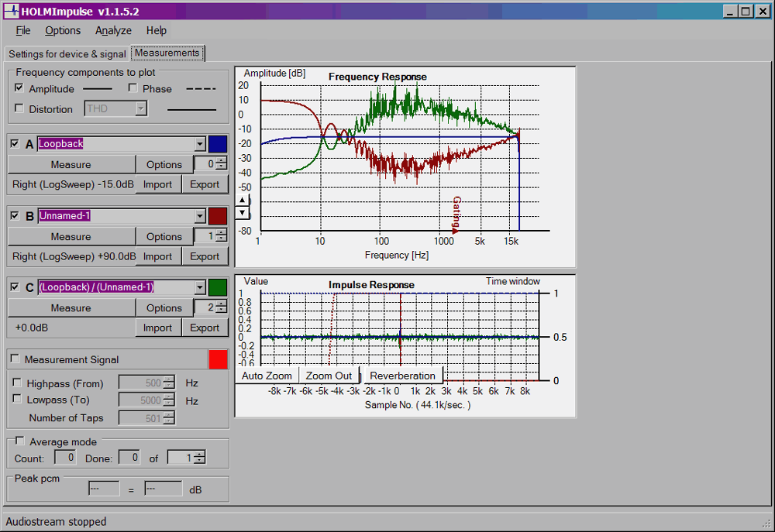Open the Options menu
Screen dimensions: 775x532
click(63, 31)
